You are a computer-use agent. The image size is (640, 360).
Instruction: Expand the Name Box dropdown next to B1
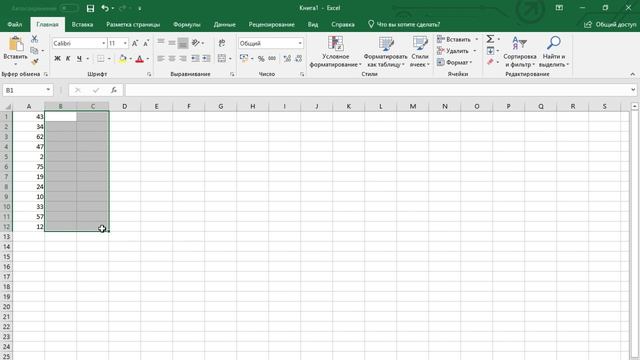pos(48,90)
